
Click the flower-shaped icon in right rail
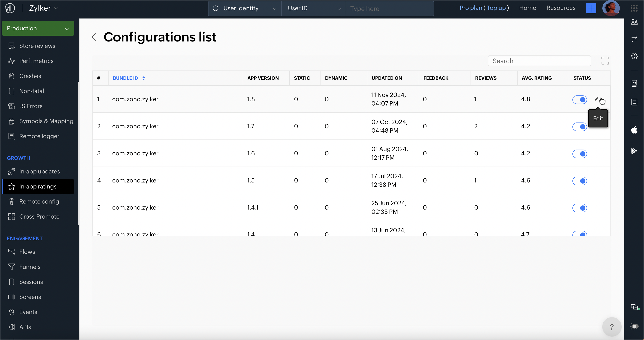point(634,56)
